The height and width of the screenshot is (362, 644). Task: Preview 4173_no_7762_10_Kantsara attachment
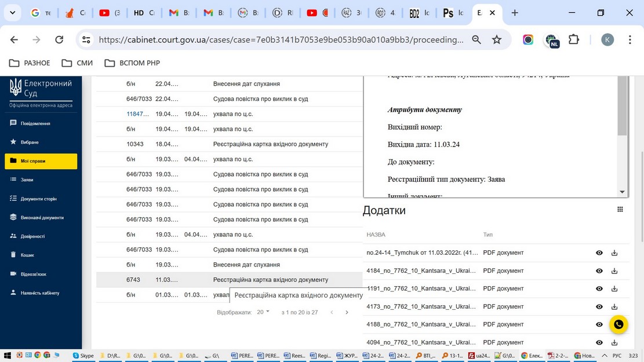click(x=599, y=306)
